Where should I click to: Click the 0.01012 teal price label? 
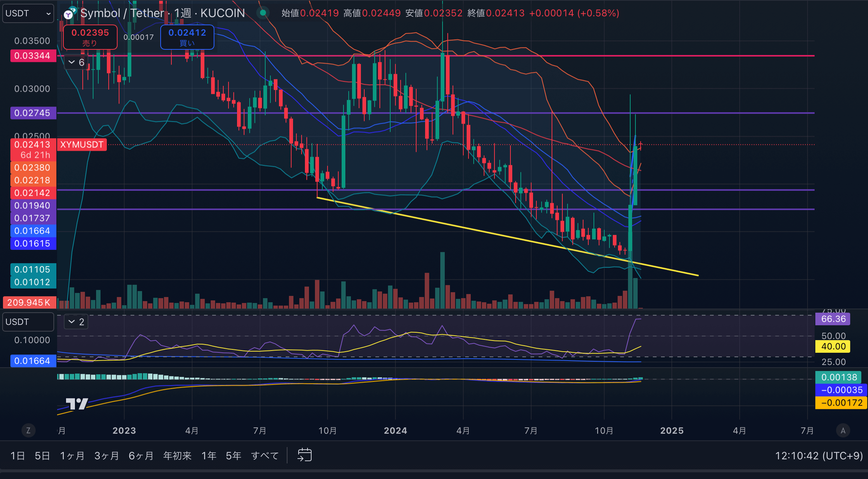[x=33, y=282]
